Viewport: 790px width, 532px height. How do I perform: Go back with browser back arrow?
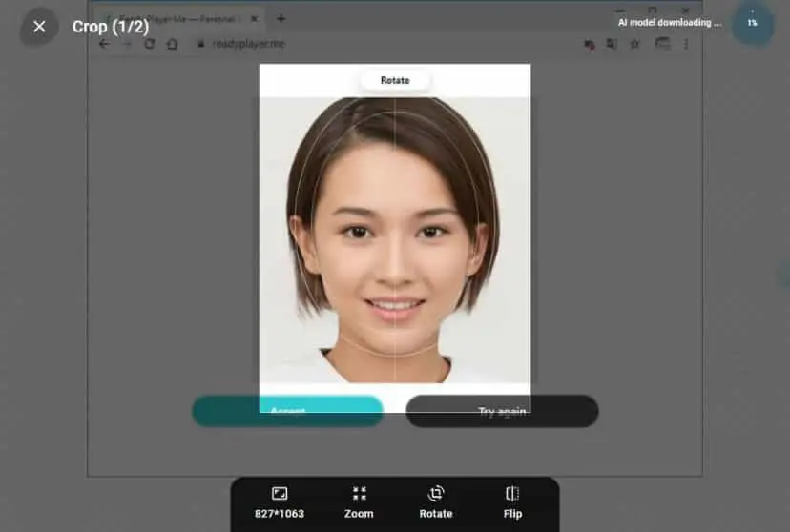pyautogui.click(x=104, y=44)
